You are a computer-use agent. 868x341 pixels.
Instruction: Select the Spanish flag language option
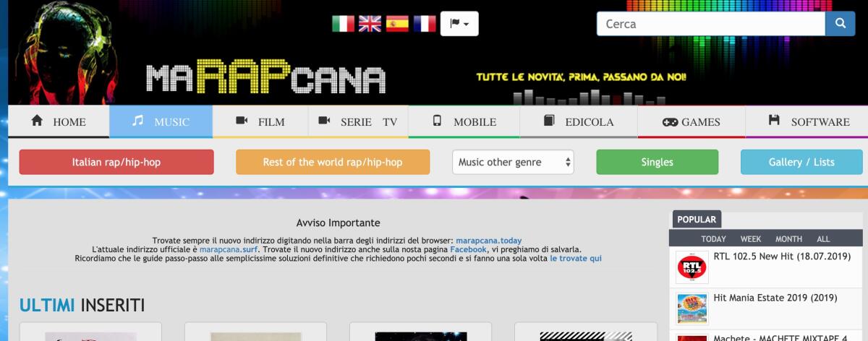click(x=397, y=24)
